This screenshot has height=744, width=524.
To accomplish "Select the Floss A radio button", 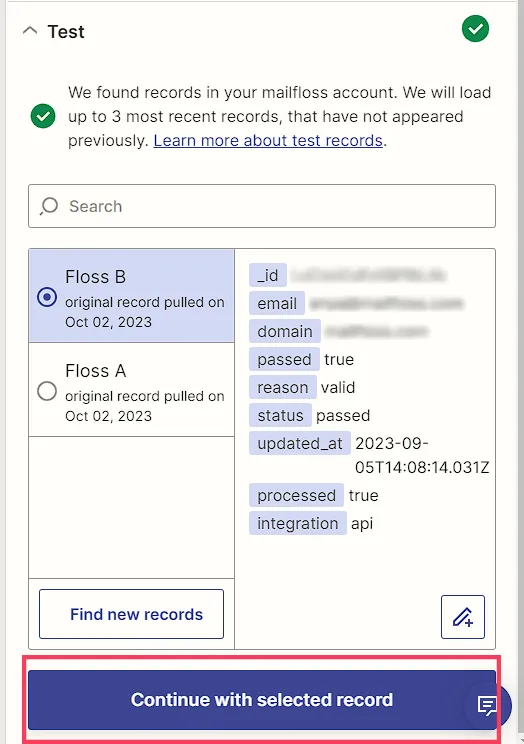I will click(47, 391).
